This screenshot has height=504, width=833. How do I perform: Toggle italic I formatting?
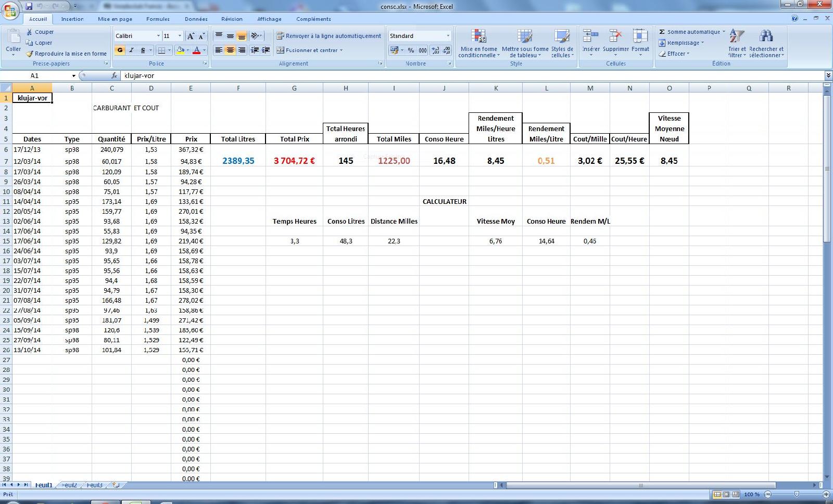pos(131,50)
